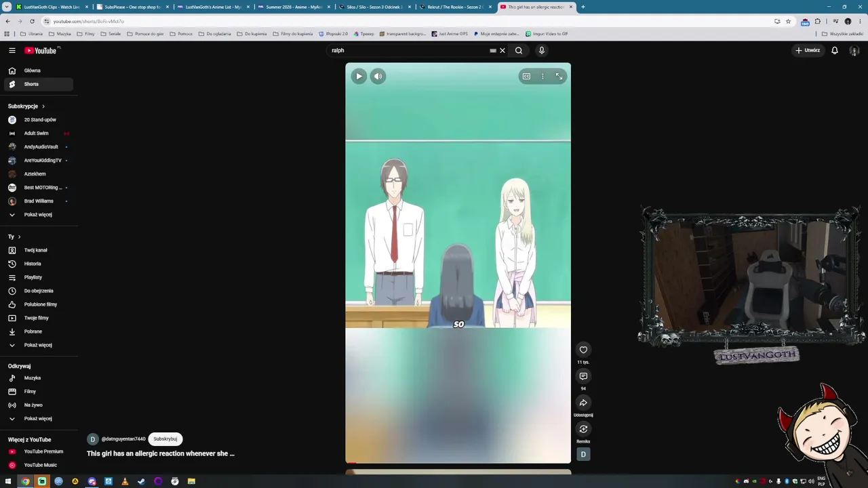Click the Utwórz create button

tap(808, 50)
